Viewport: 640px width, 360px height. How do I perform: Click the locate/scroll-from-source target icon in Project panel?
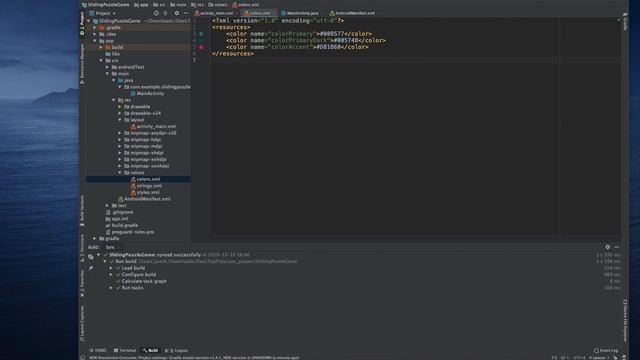(156, 13)
